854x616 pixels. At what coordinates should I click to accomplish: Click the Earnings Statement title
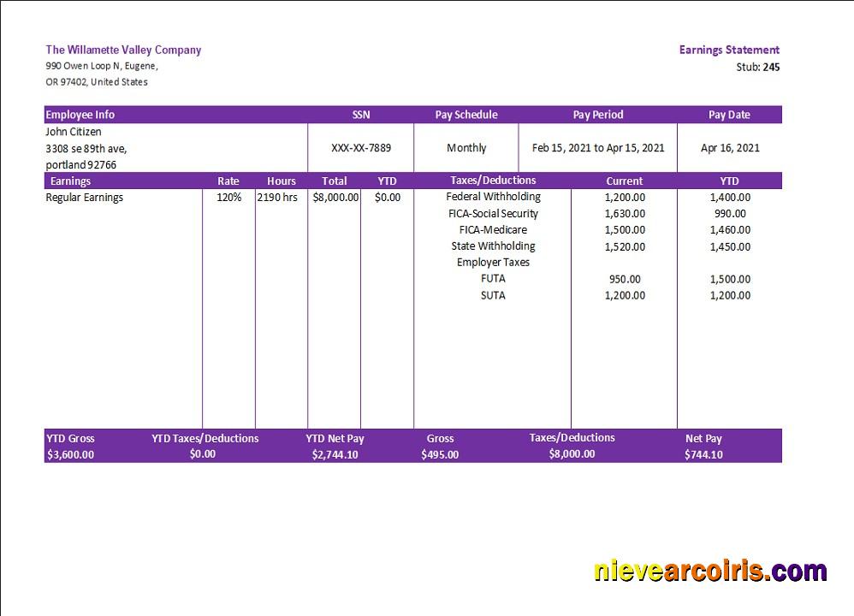pyautogui.click(x=729, y=50)
